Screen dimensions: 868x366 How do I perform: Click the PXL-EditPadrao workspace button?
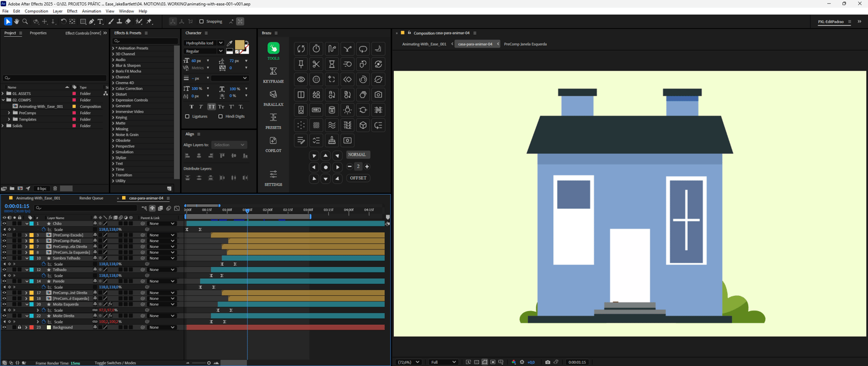click(831, 21)
